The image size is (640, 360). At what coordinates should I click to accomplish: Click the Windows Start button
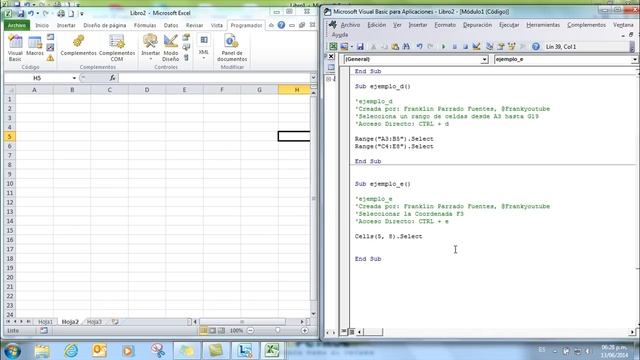[x=12, y=351]
